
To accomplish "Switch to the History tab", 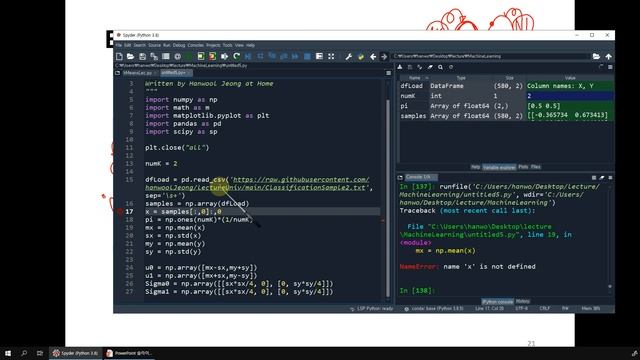I will [522, 301].
